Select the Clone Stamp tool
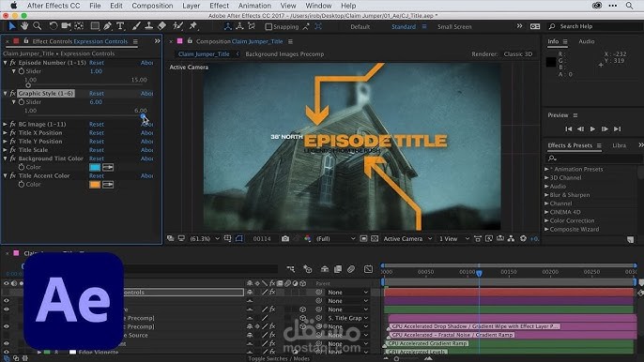Viewport: 644px width, 362px height. (x=148, y=26)
